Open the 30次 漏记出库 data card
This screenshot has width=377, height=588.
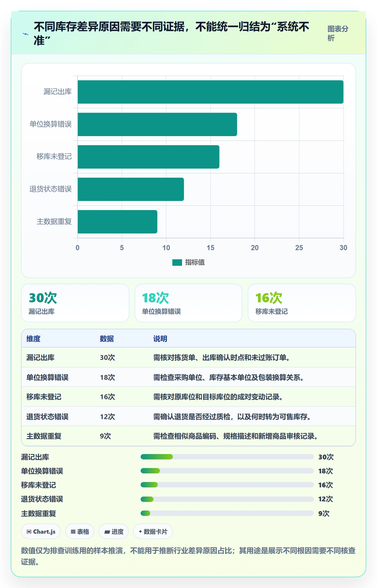tap(75, 303)
